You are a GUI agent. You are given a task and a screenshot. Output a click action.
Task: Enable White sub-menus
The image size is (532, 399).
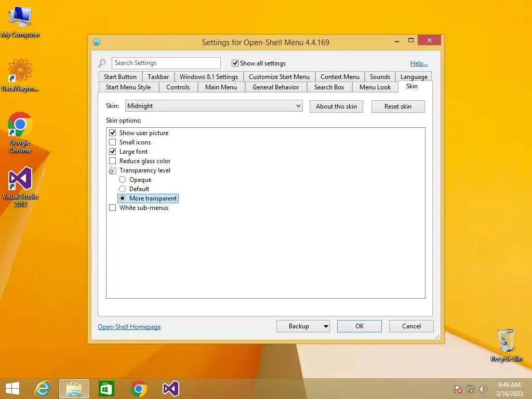[x=112, y=208]
